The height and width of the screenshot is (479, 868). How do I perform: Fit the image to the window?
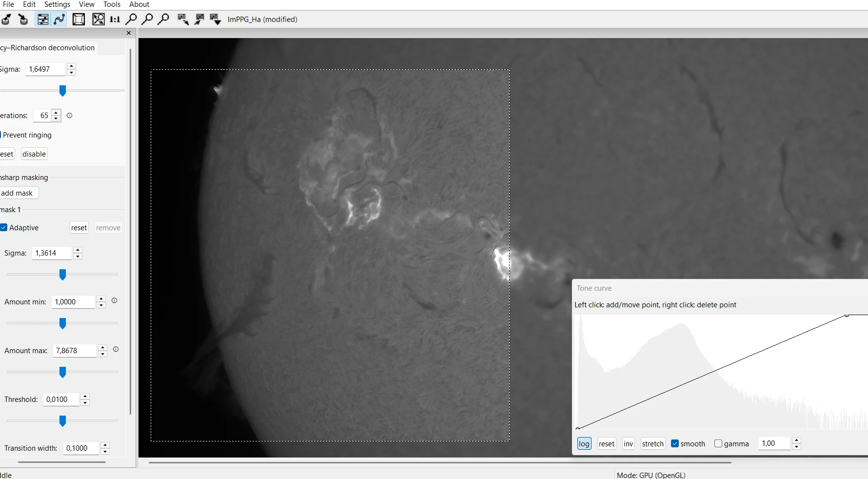[x=98, y=20]
